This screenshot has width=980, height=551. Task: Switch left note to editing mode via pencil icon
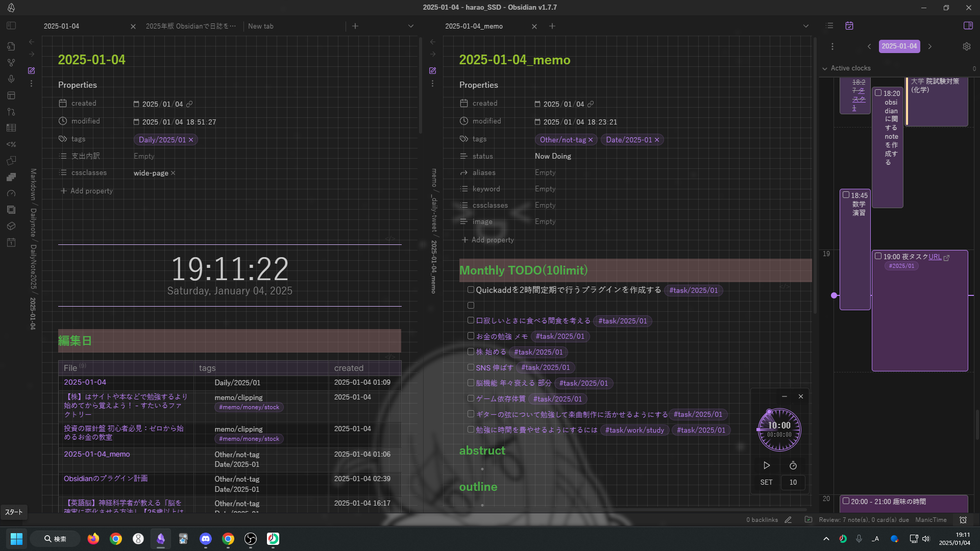pyautogui.click(x=32, y=70)
